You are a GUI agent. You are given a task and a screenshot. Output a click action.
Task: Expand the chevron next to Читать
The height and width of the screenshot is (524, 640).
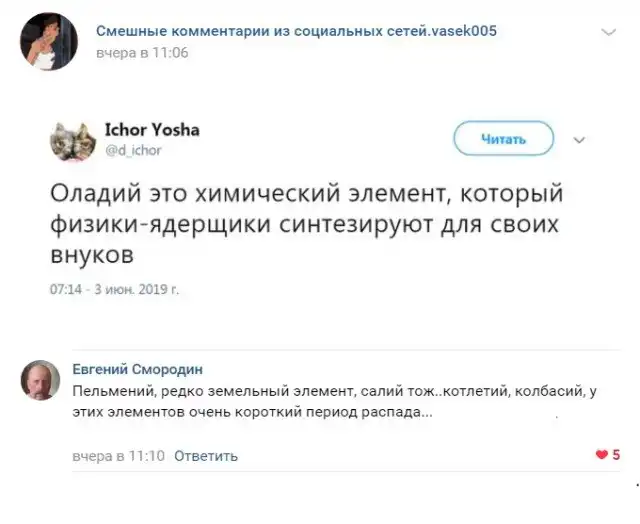click(x=579, y=140)
